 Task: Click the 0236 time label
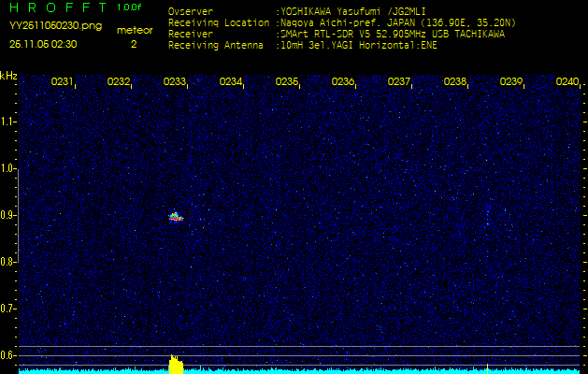pos(343,82)
